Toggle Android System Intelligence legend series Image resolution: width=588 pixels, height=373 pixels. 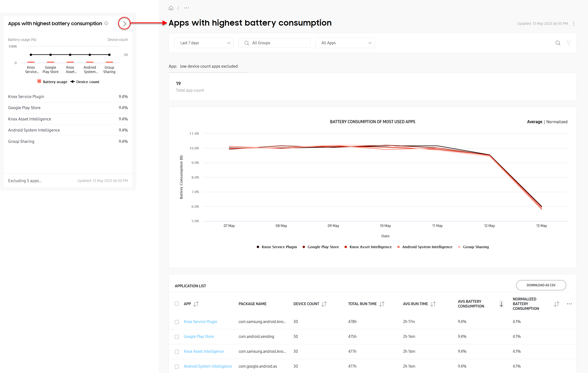(425, 247)
